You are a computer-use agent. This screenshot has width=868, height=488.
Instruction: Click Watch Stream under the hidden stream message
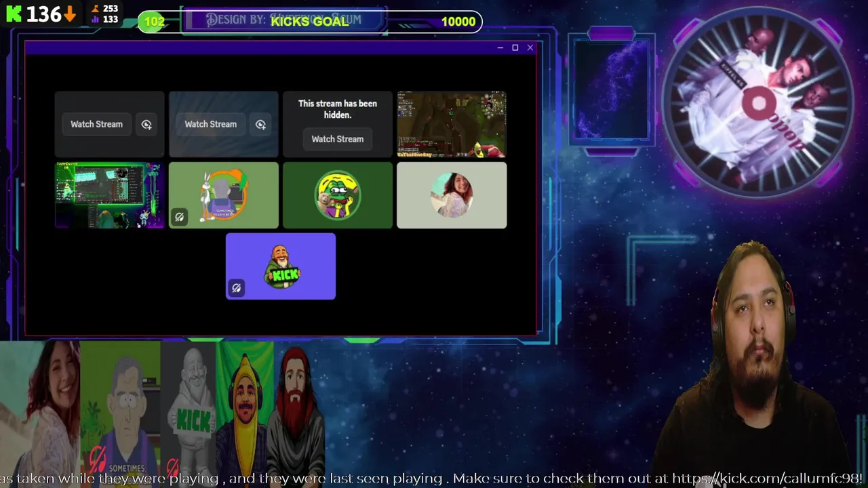337,139
